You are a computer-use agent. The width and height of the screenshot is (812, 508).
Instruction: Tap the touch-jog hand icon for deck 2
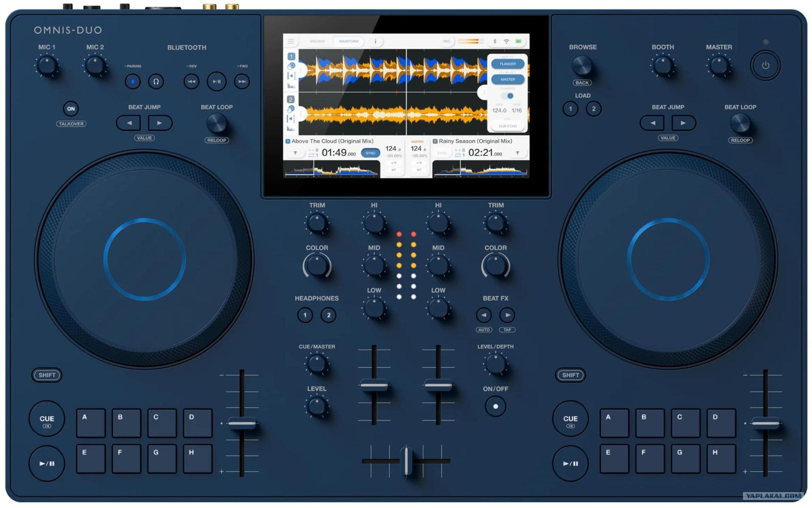(x=291, y=109)
